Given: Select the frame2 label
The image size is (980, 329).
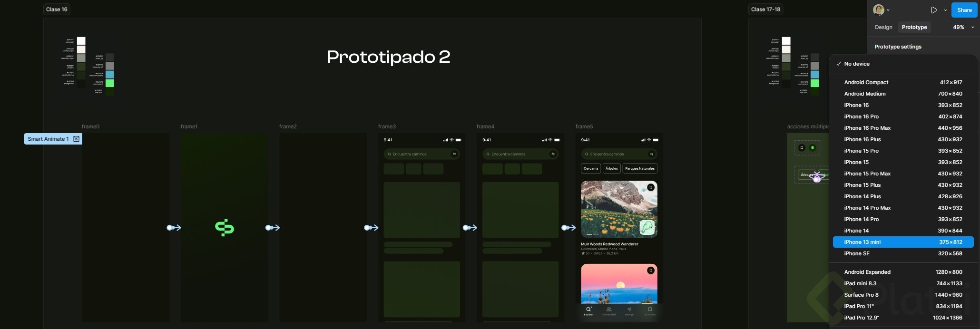Looking at the screenshot, I should [288, 126].
